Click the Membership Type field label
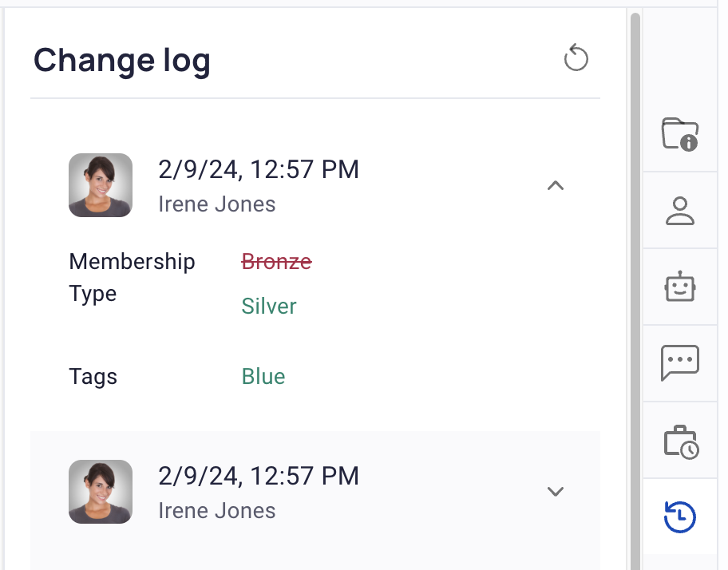 pos(132,277)
